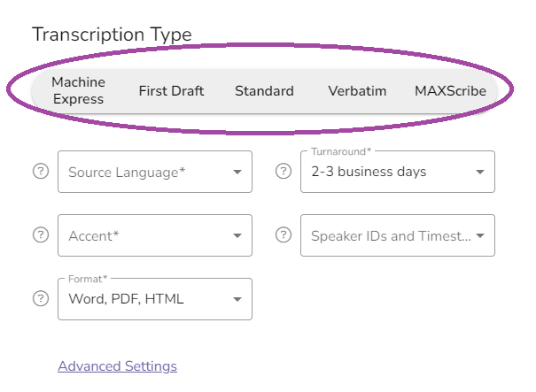
Task: Click help icon beside Accent field
Action: click(41, 234)
